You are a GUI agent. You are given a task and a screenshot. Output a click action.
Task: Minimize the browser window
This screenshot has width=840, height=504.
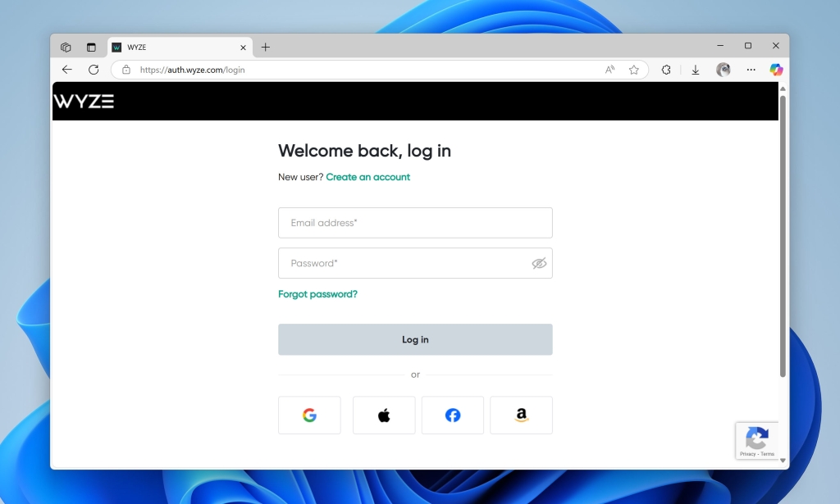pyautogui.click(x=720, y=45)
